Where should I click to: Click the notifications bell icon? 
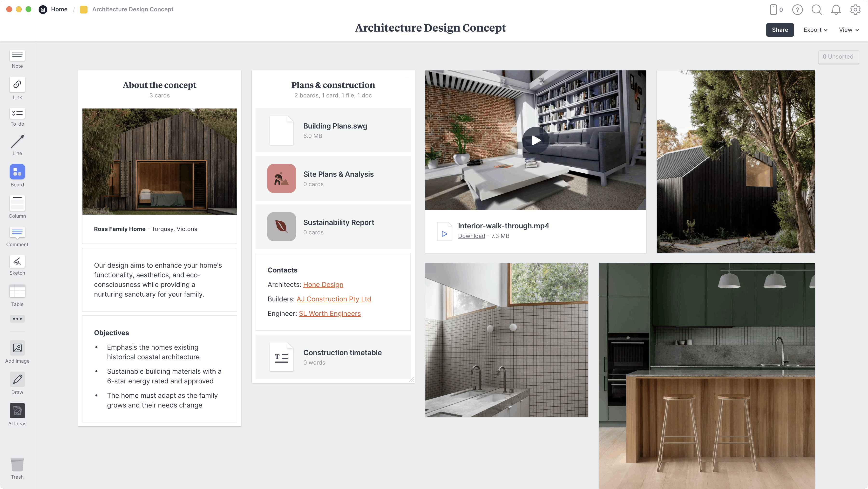point(836,10)
